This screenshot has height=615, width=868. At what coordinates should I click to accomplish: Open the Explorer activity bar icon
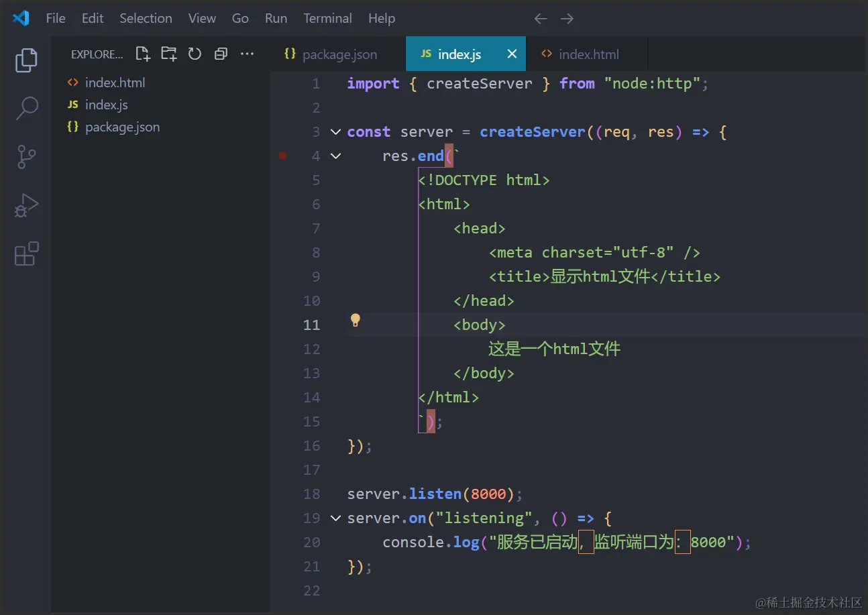26,60
